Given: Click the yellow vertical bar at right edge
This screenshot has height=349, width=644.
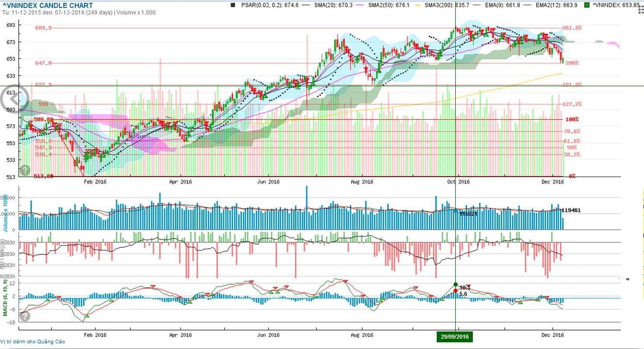Looking at the screenshot, I should coord(643,244).
